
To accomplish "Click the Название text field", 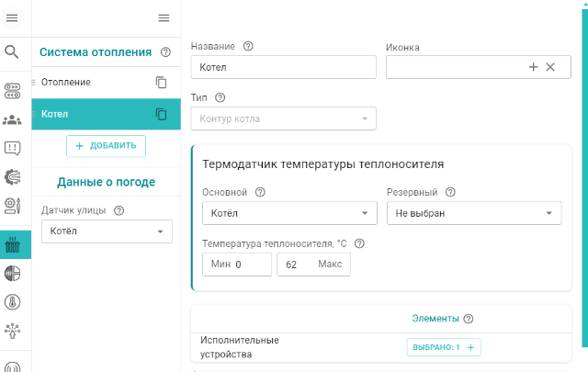I will pyautogui.click(x=283, y=67).
